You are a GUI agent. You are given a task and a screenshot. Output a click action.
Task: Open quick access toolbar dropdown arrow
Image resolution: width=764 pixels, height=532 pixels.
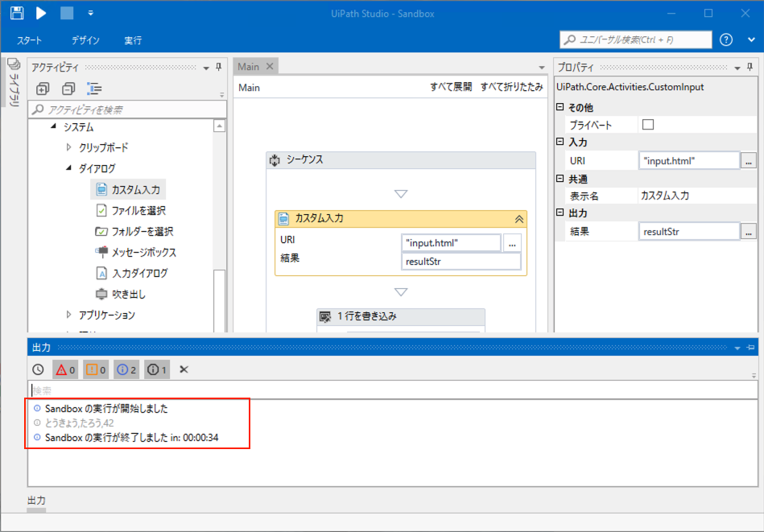[x=91, y=13]
